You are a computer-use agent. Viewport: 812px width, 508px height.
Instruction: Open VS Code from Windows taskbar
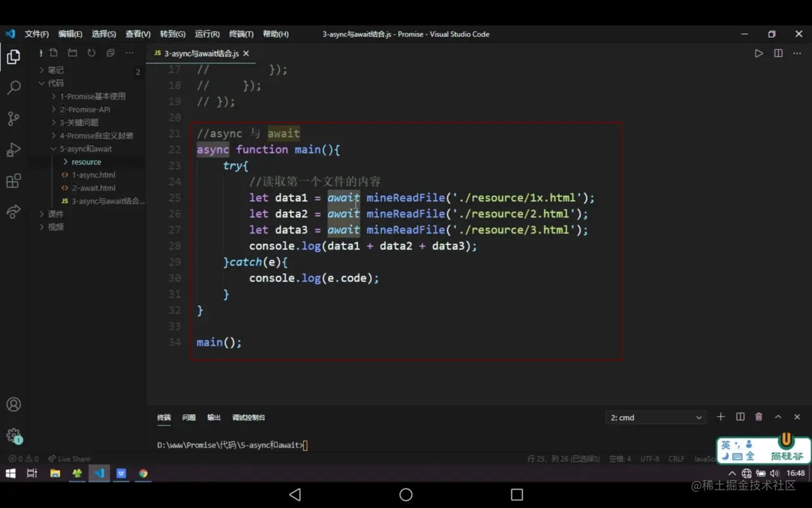coord(100,473)
